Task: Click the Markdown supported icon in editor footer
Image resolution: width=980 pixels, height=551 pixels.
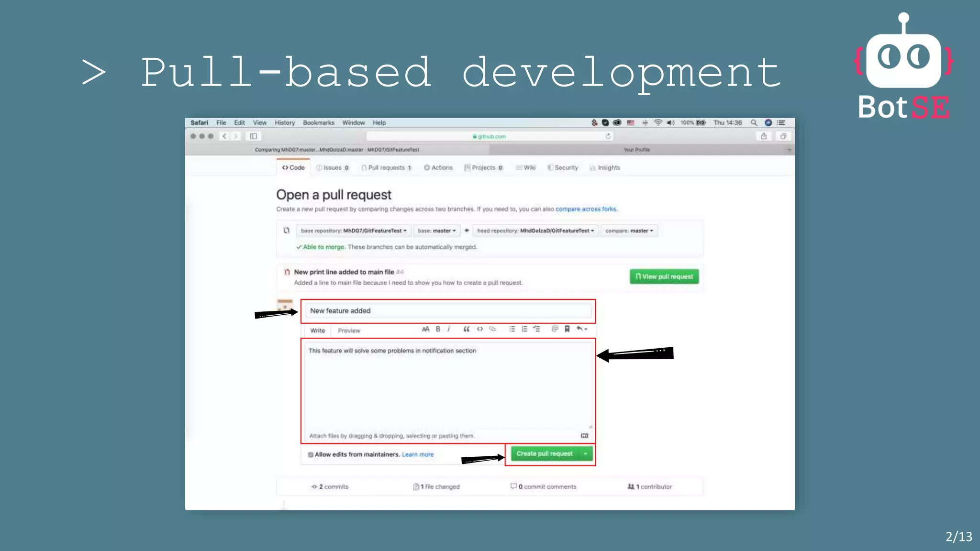Action: (584, 436)
